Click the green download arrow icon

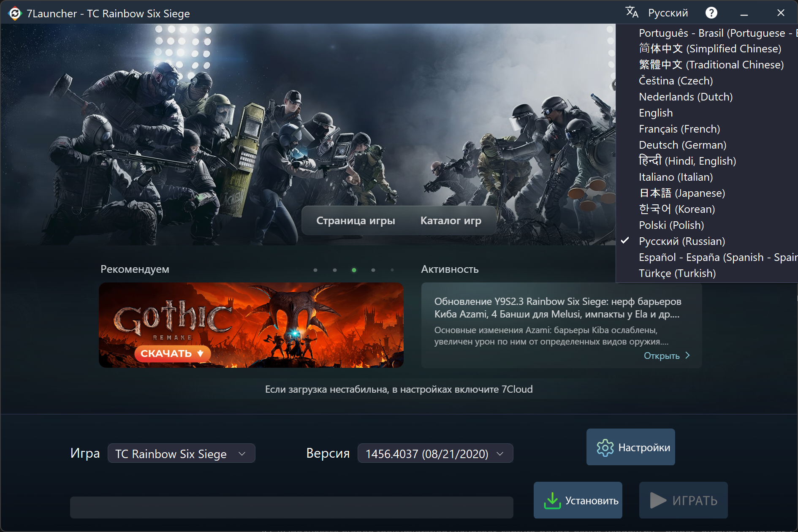pos(552,501)
